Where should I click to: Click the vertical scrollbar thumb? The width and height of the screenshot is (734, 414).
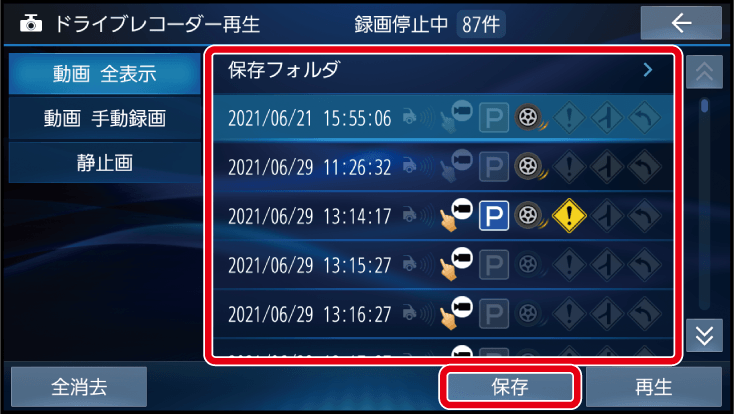point(705,106)
